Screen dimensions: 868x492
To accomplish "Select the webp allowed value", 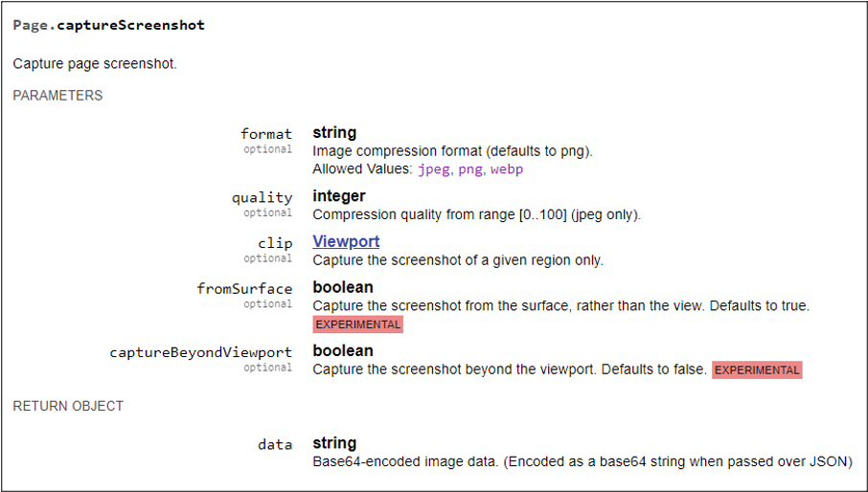I will (507, 169).
